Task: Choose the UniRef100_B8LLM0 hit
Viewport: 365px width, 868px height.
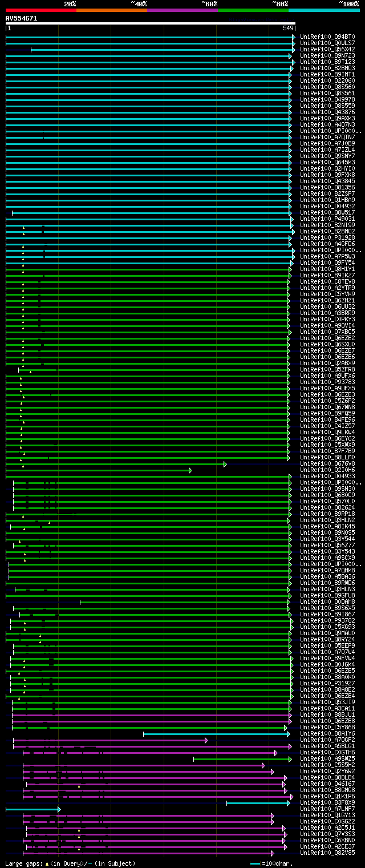Action: (x=327, y=457)
